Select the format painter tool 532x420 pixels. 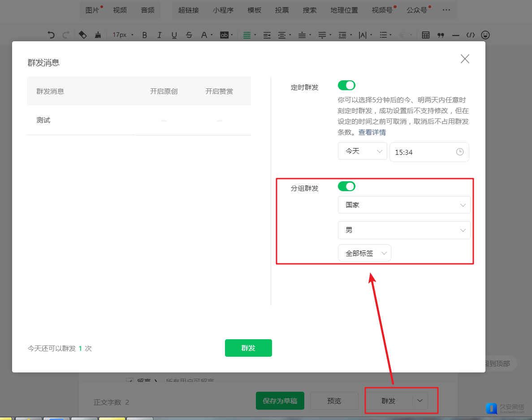click(82, 35)
